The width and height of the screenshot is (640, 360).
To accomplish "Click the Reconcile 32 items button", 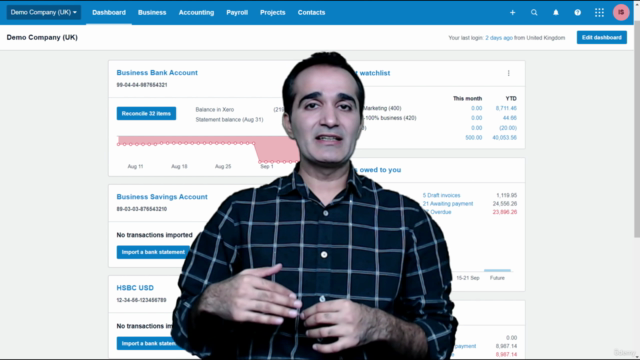I will pyautogui.click(x=146, y=113).
